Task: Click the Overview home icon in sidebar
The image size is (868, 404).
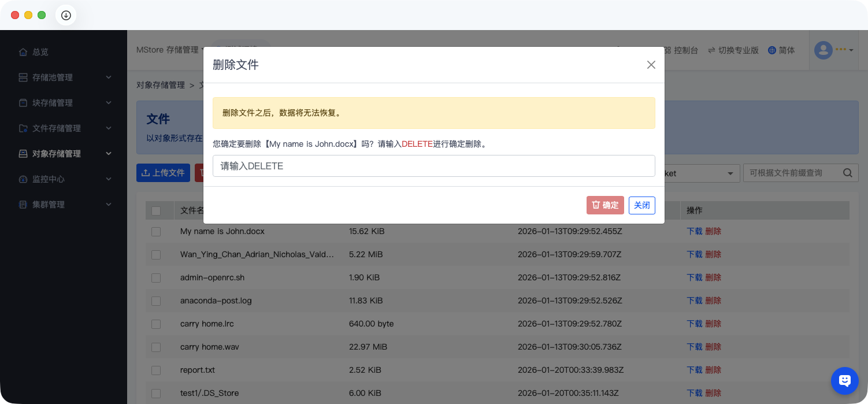Action: click(x=23, y=52)
